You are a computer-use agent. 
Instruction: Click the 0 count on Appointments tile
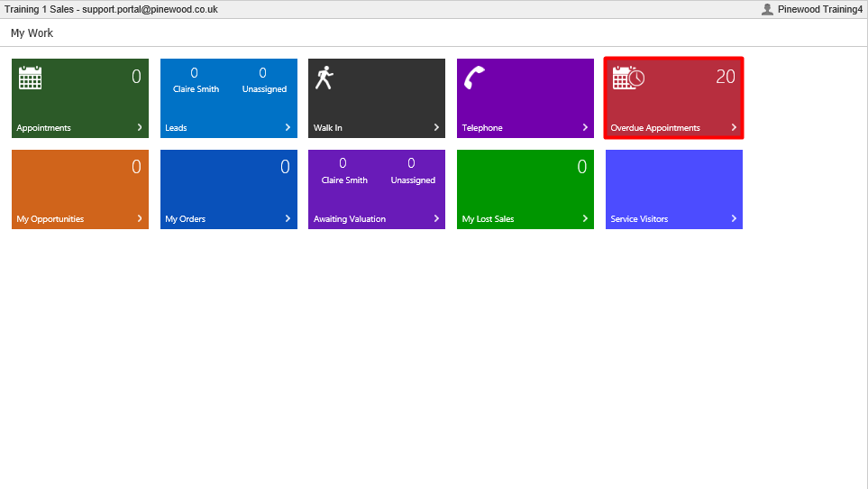pyautogui.click(x=136, y=77)
